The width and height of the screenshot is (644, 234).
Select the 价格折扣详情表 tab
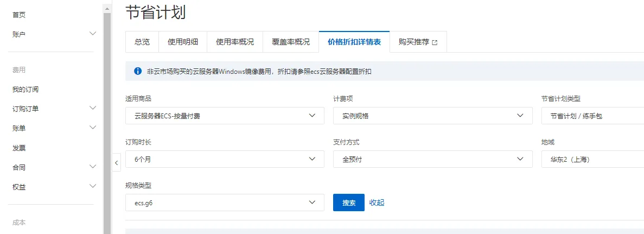coord(354,42)
